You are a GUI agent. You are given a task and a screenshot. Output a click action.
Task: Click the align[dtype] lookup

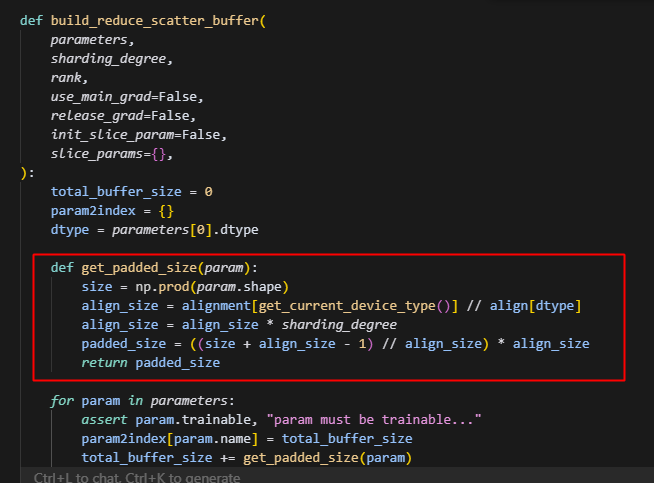[x=540, y=306]
